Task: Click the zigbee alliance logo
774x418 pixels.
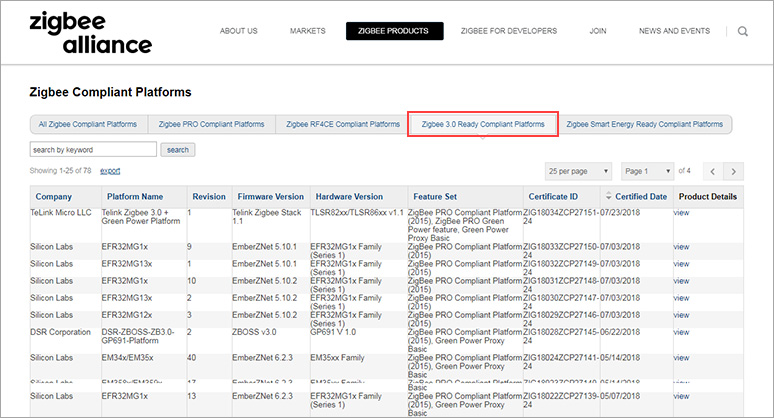Action: (x=90, y=33)
